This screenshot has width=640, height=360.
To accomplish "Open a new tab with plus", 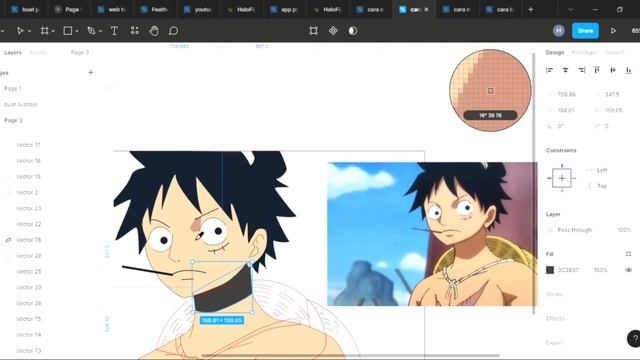I will pos(531,9).
